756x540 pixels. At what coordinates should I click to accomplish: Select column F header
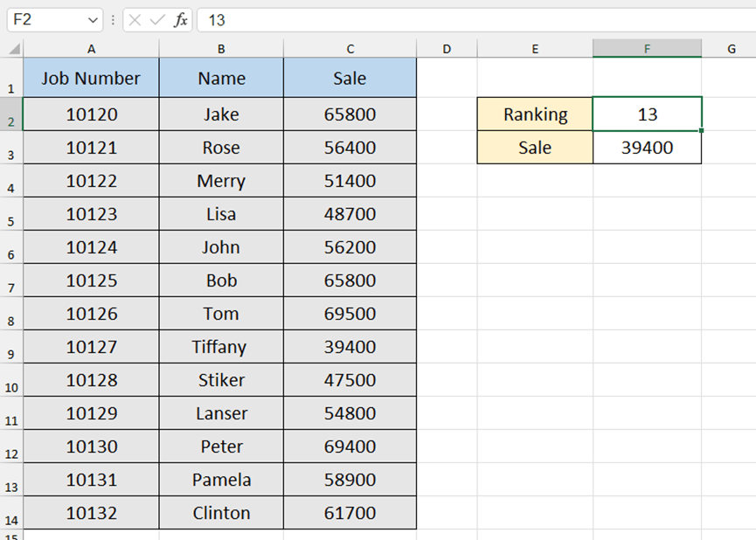(x=647, y=49)
